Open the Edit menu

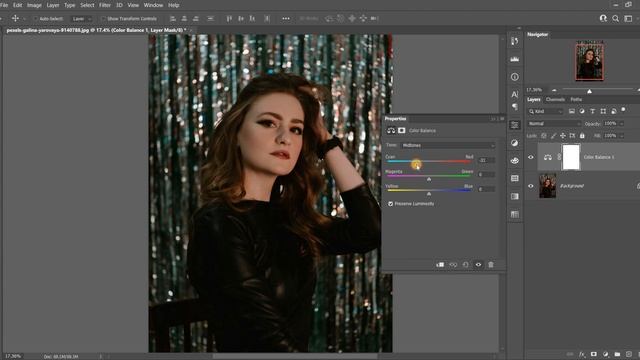pos(18,5)
